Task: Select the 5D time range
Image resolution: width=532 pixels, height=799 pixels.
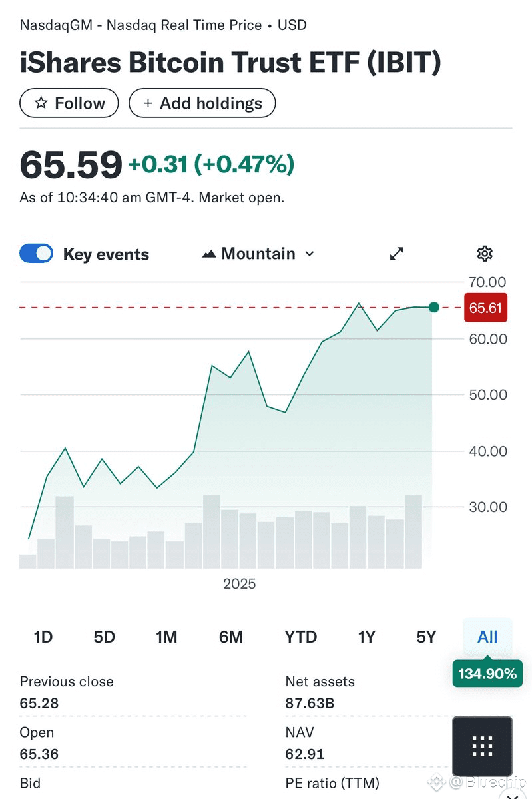Action: tap(105, 637)
